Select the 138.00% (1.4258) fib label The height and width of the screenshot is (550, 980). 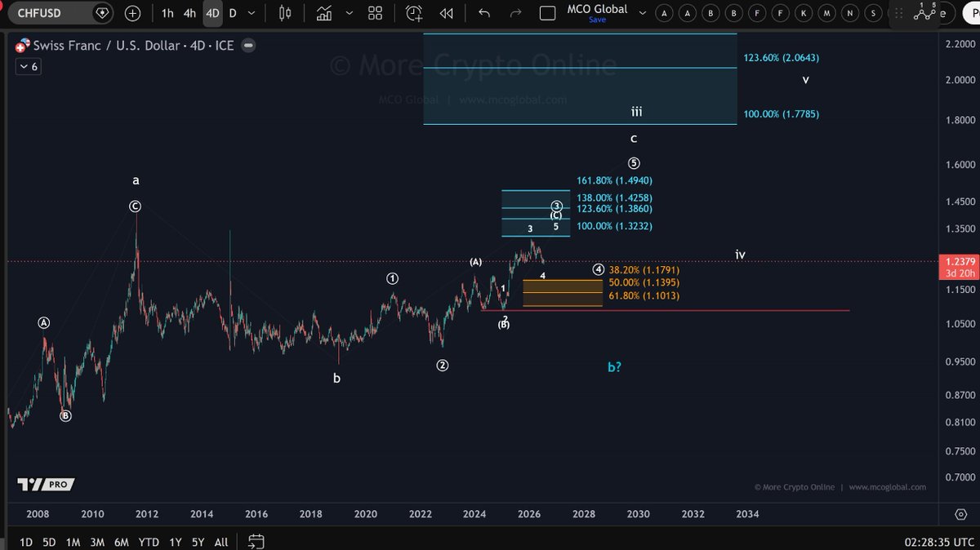614,197
